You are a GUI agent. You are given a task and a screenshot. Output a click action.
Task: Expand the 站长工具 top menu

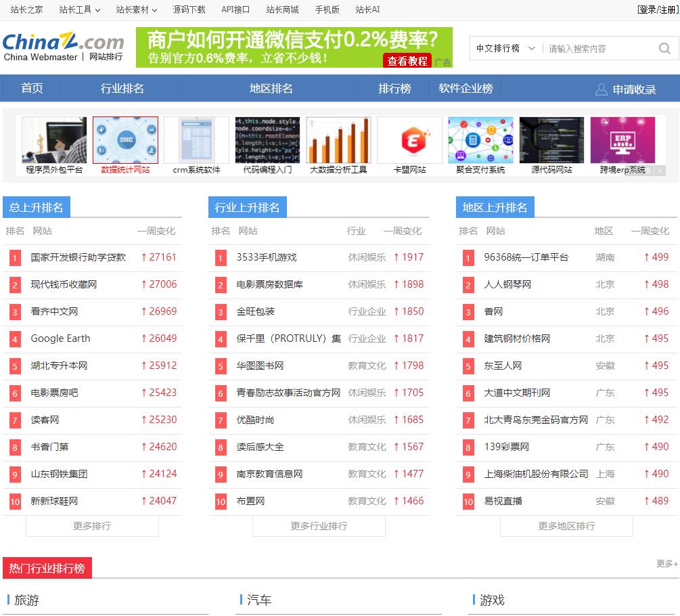pos(80,9)
